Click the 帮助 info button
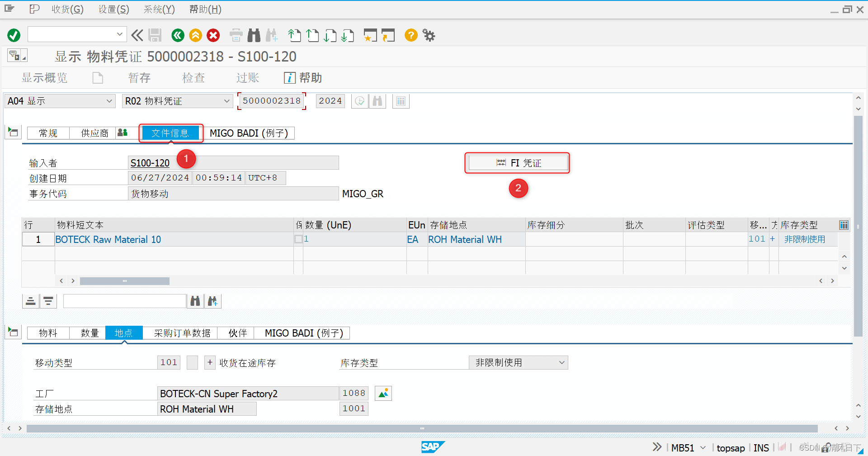 point(303,78)
